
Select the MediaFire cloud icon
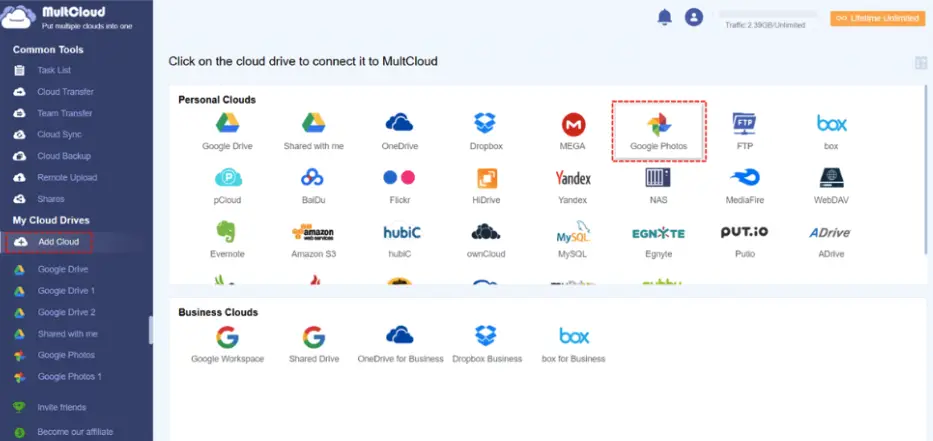[x=744, y=185]
